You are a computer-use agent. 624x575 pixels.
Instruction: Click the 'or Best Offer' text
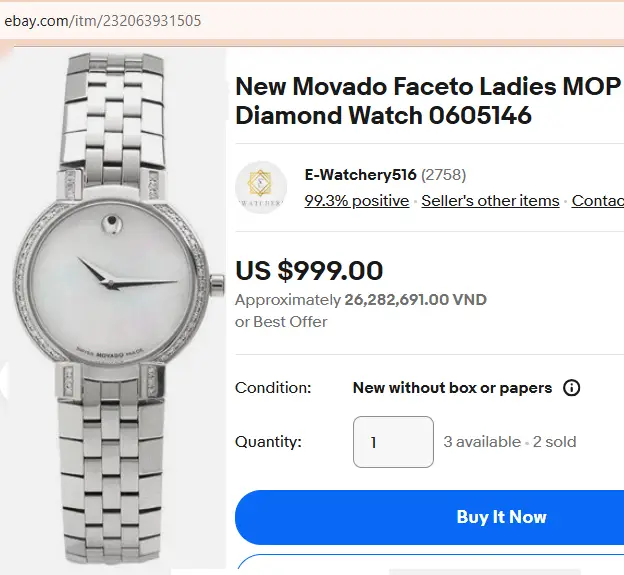click(281, 322)
